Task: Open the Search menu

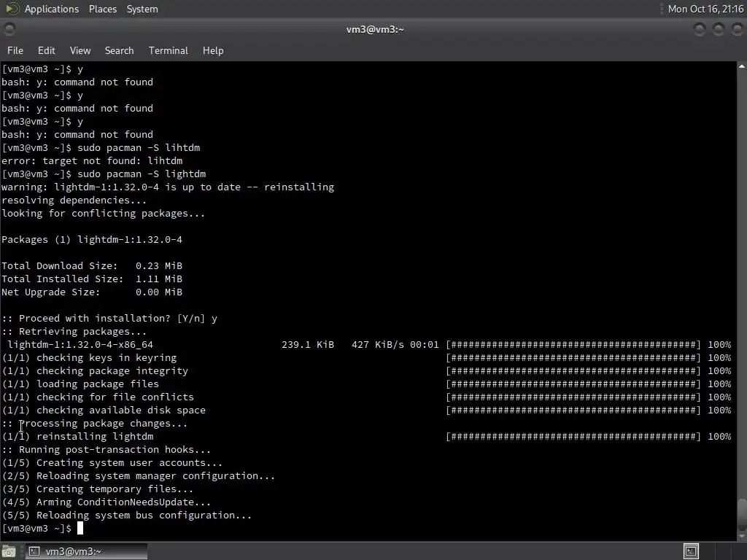Action: (119, 50)
